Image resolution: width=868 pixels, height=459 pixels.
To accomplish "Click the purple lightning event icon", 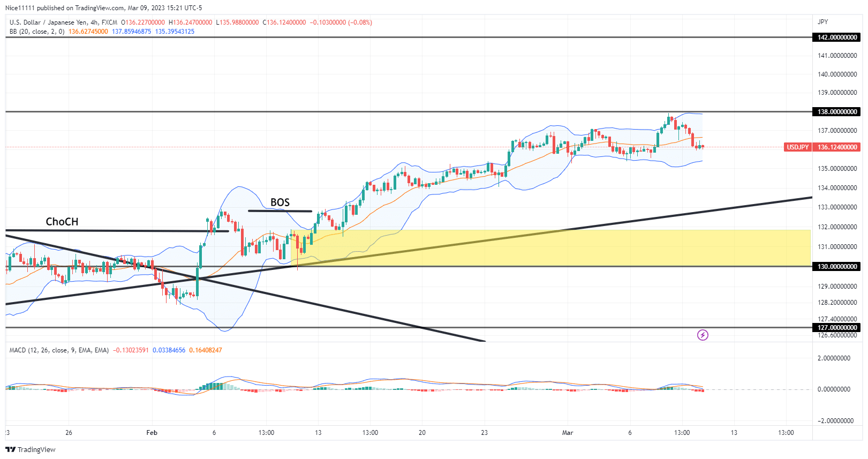I will (703, 335).
